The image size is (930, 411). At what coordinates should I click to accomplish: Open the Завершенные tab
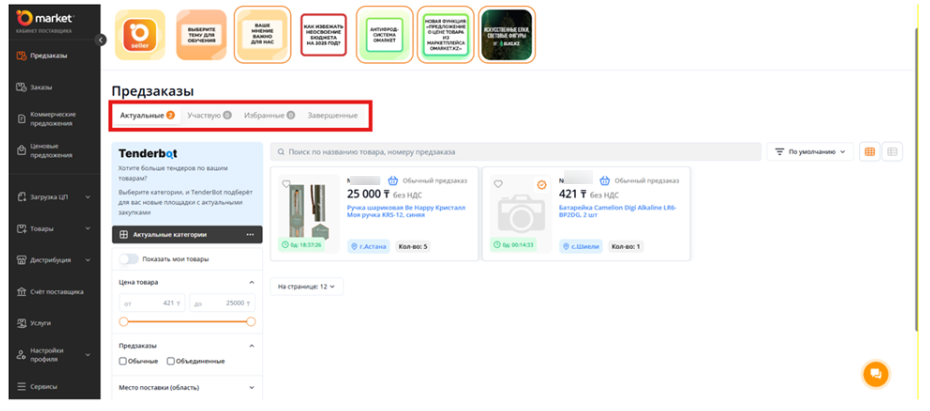[x=332, y=115]
